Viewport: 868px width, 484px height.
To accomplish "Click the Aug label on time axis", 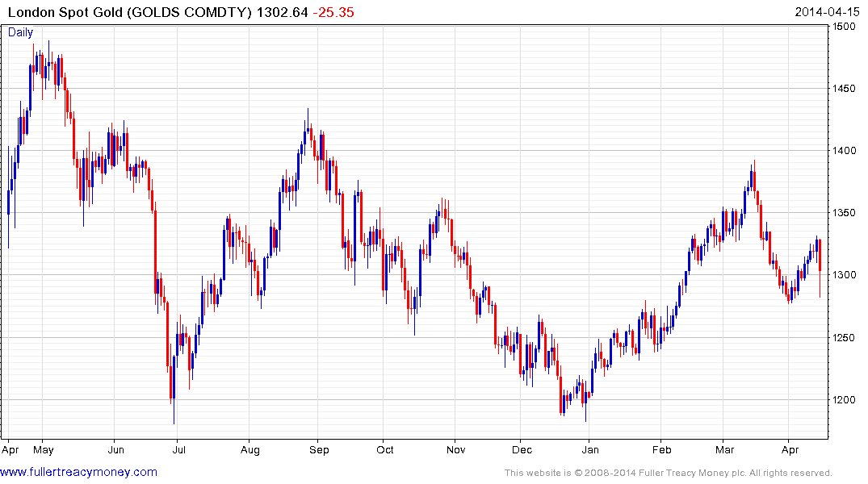I will tap(250, 450).
